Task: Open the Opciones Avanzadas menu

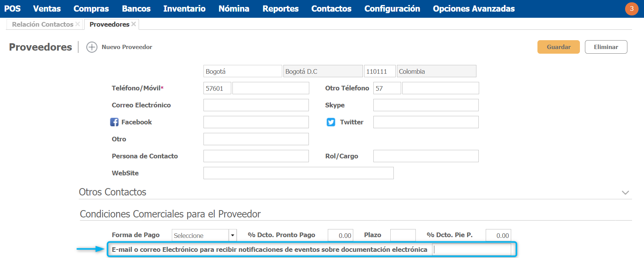Action: click(474, 8)
